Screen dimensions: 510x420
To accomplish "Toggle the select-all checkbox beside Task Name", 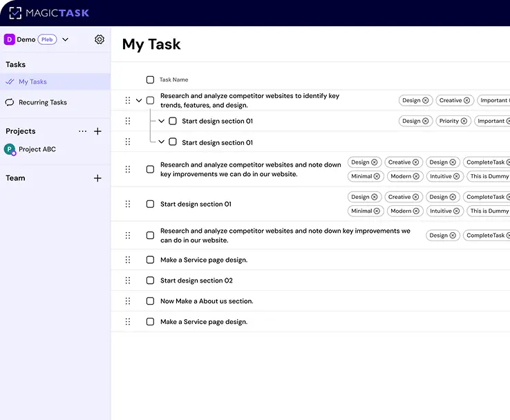I will pyautogui.click(x=150, y=79).
